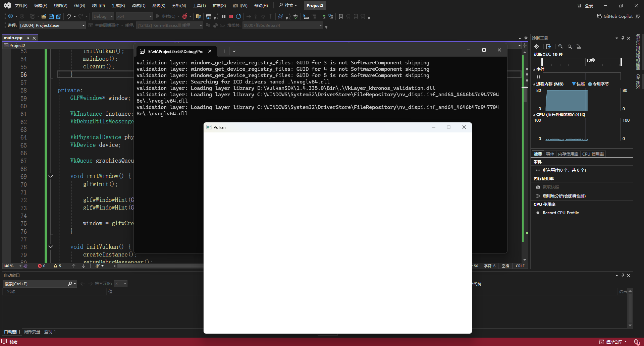Click the left diagnostic timeline selection handle
This screenshot has height=346, width=644.
(x=542, y=62)
